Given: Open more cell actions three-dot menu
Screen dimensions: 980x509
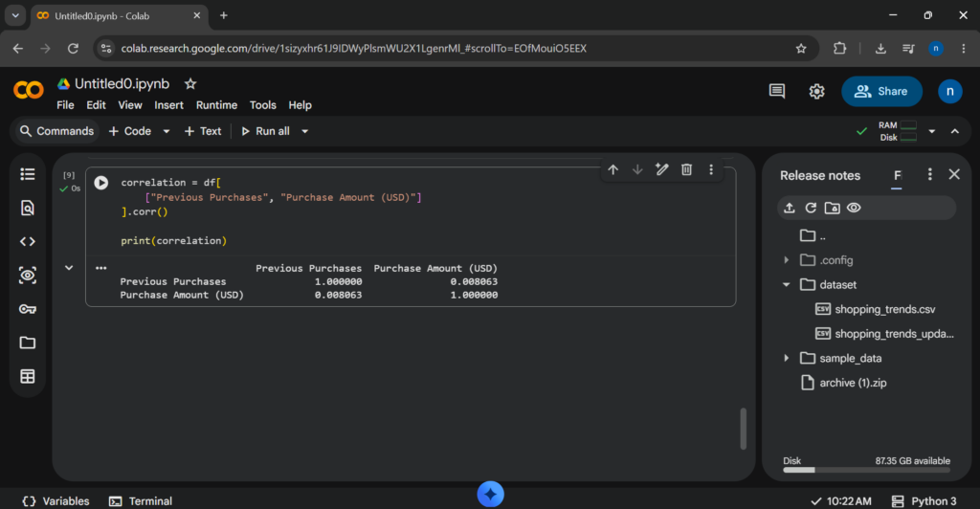Looking at the screenshot, I should [x=711, y=170].
